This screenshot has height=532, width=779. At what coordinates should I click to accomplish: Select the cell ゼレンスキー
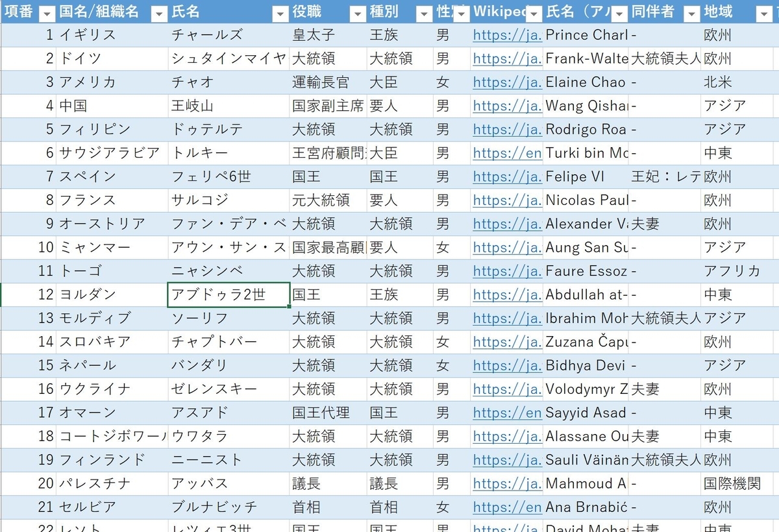pyautogui.click(x=229, y=389)
